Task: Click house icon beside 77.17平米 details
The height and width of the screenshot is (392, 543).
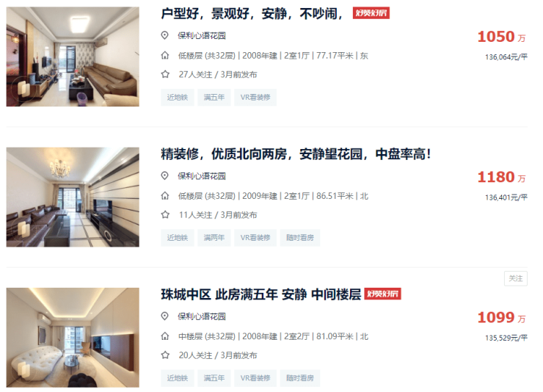Action: pos(165,55)
